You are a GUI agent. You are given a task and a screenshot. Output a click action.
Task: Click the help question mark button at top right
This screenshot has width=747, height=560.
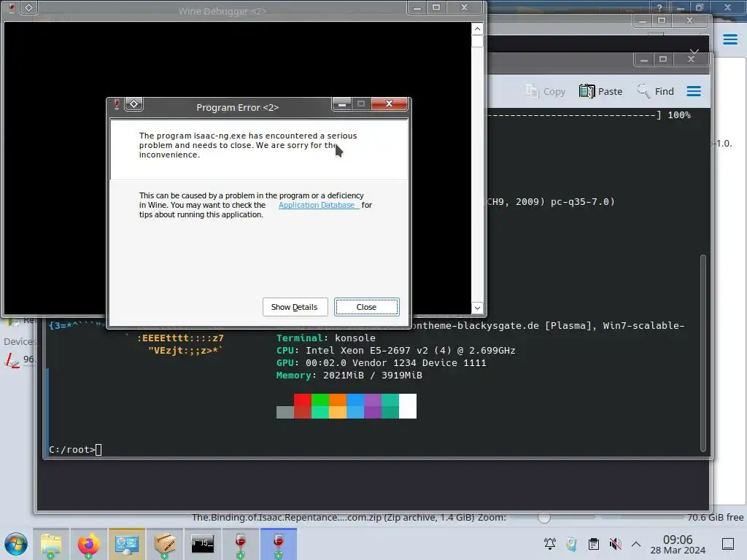659,7
